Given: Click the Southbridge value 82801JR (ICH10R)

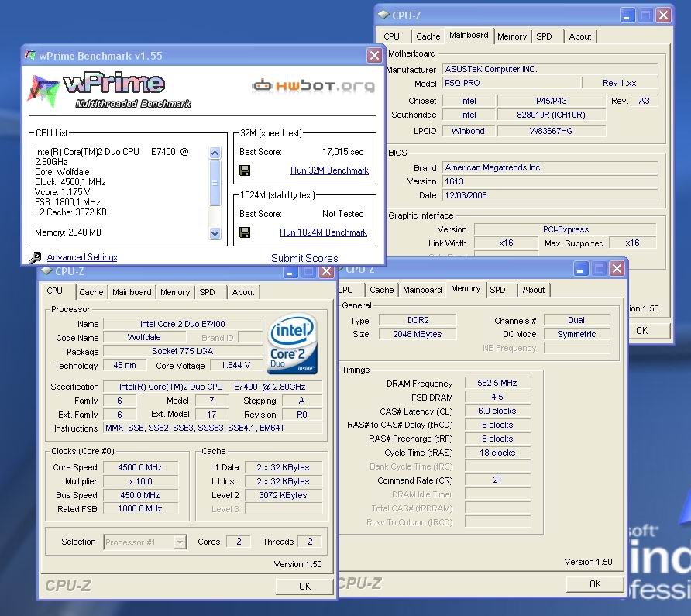Looking at the screenshot, I should tap(551, 115).
